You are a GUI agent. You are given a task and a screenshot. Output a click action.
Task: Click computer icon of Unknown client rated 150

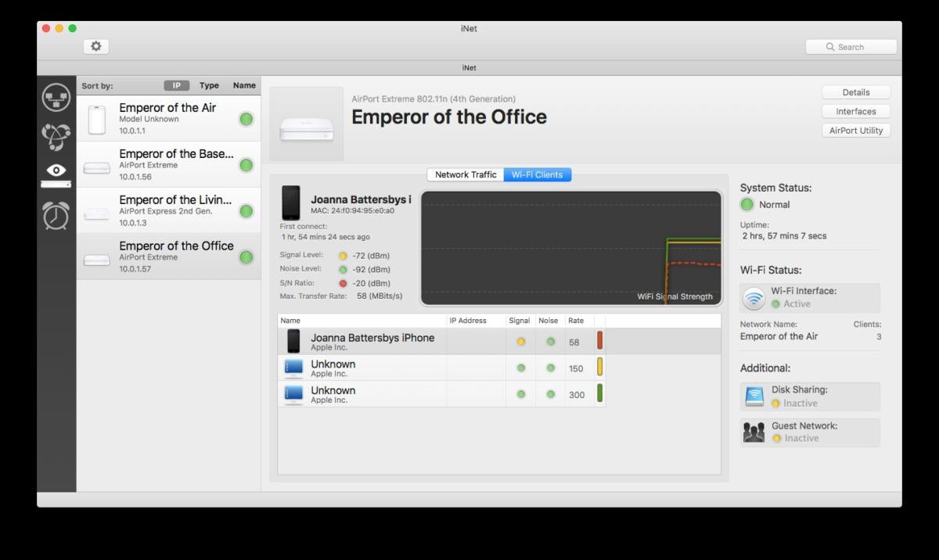coord(293,368)
